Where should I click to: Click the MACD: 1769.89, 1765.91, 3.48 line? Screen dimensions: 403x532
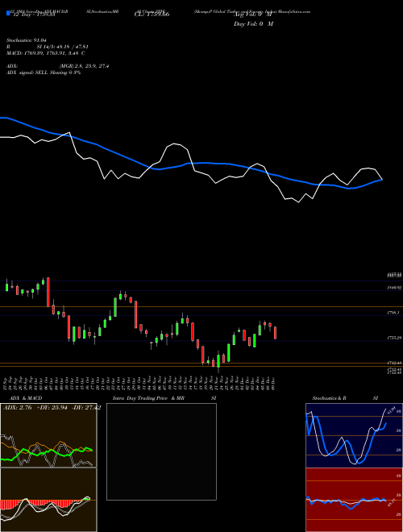[x=46, y=53]
